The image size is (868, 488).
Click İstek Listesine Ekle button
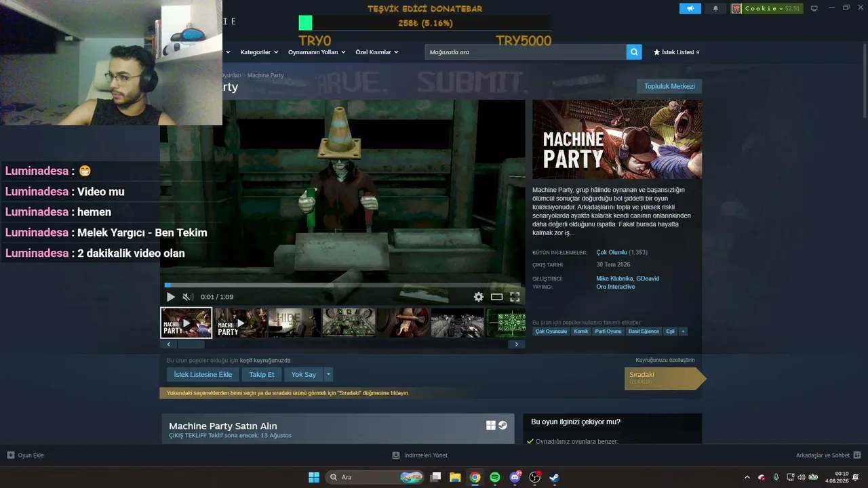[x=203, y=374]
